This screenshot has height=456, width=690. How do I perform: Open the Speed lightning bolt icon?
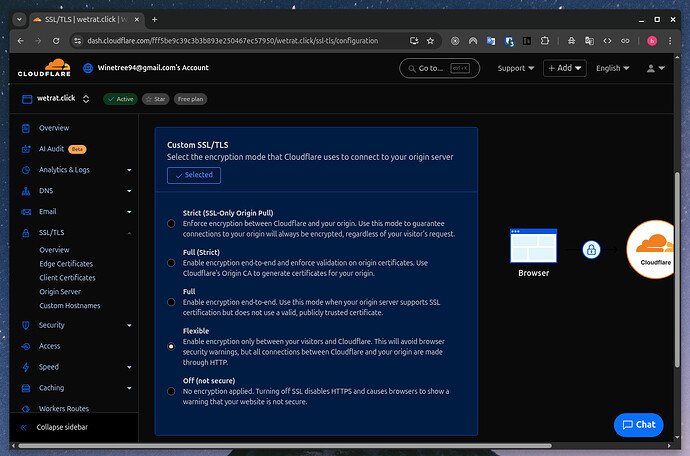26,367
